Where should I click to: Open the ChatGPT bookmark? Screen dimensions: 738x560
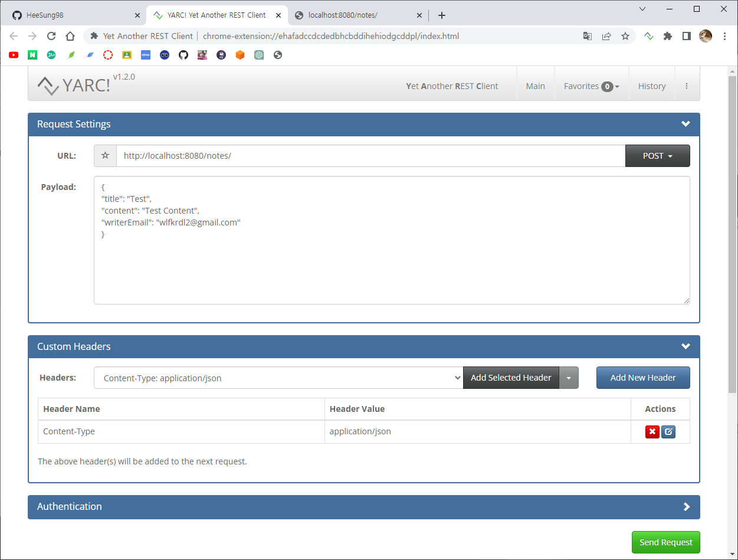click(x=259, y=55)
